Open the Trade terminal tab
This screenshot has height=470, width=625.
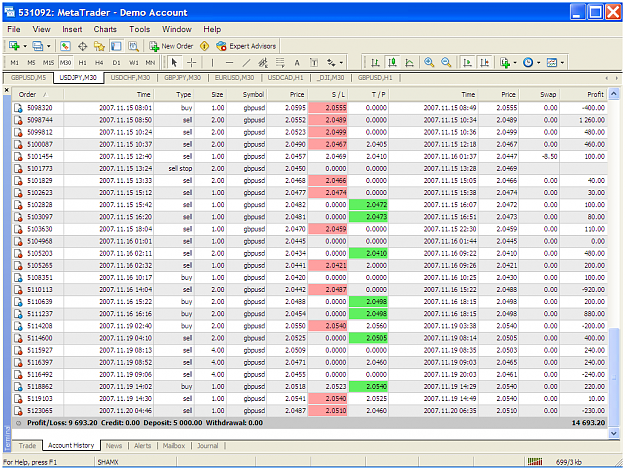pyautogui.click(x=27, y=446)
